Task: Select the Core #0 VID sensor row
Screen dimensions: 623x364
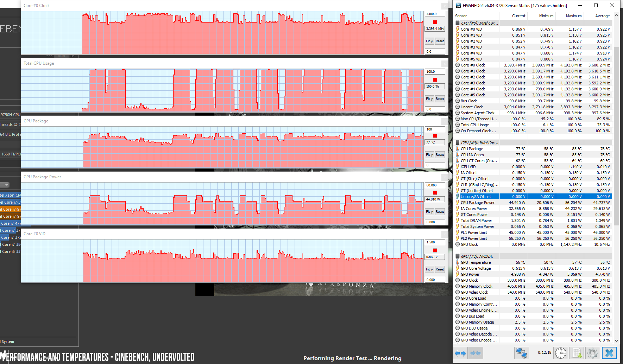Action: coord(533,29)
